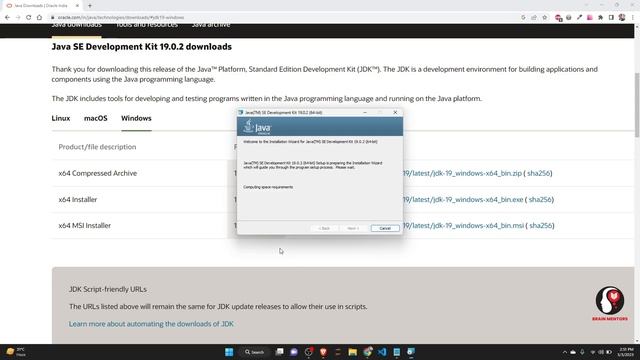Open the Chrome three-dot menu
Image resolution: width=640 pixels, height=360 pixels.
point(633,18)
